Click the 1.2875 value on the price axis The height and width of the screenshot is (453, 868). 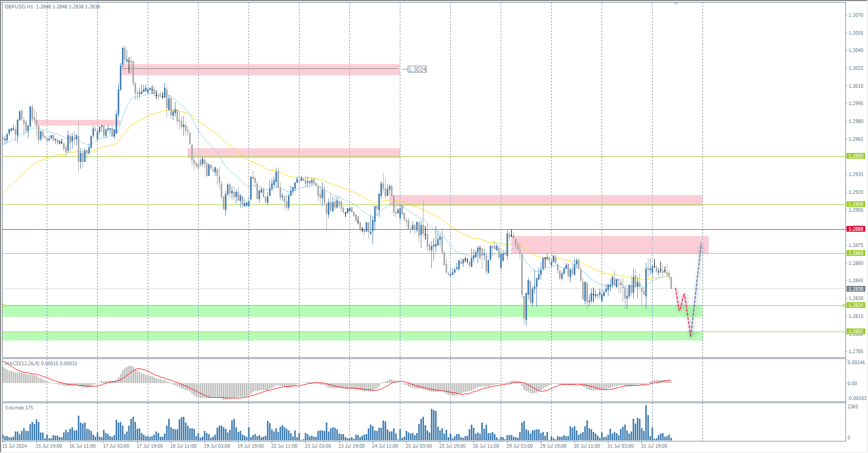[856, 245]
